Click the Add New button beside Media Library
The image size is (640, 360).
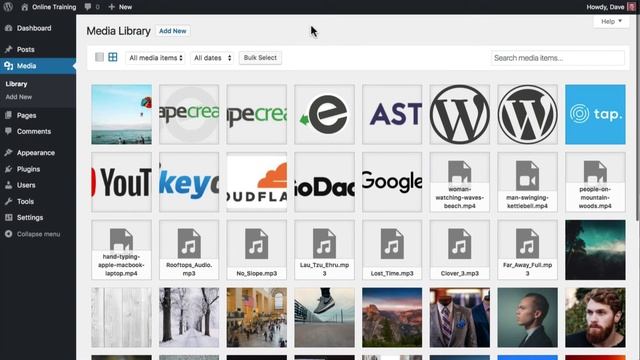click(x=173, y=31)
